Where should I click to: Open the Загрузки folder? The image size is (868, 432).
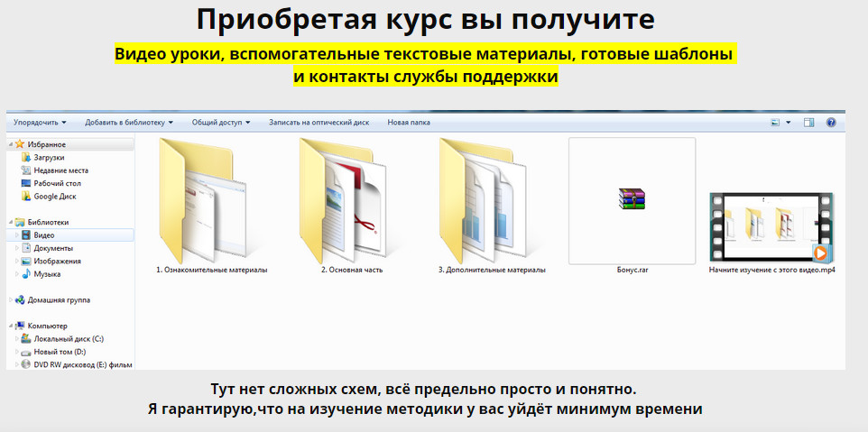pos(49,158)
